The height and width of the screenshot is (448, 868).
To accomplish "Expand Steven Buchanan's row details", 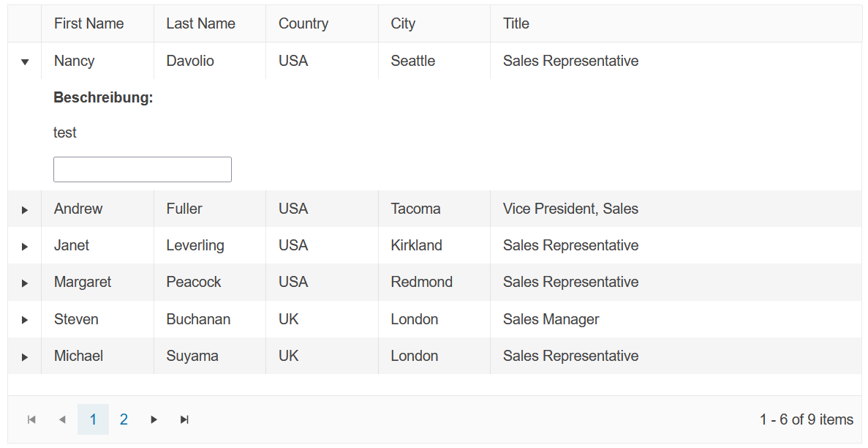I will coord(25,320).
